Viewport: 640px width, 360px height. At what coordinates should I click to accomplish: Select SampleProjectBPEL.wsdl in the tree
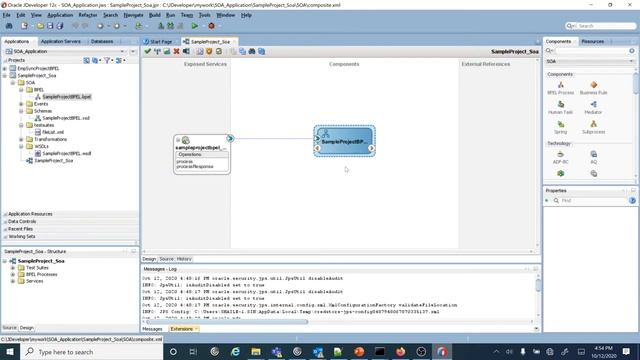[67, 153]
